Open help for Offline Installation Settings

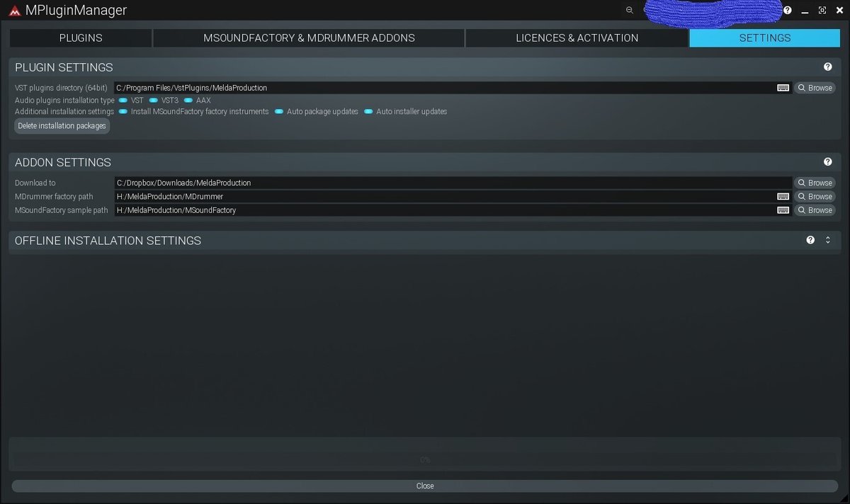point(810,240)
